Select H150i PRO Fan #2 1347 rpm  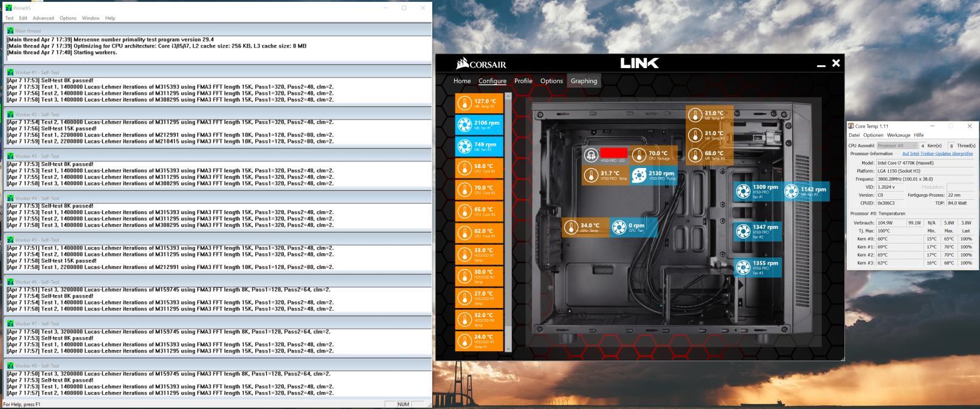pos(757,231)
